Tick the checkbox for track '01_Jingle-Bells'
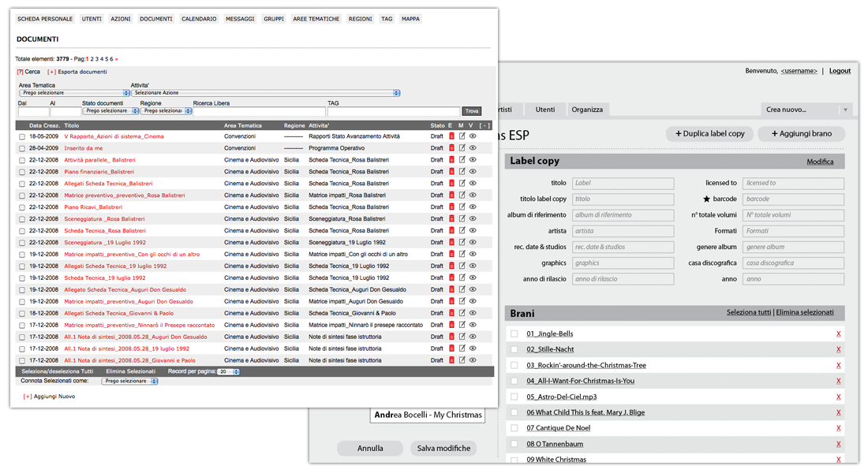Image resolution: width=868 pixels, height=473 pixels. 514,333
